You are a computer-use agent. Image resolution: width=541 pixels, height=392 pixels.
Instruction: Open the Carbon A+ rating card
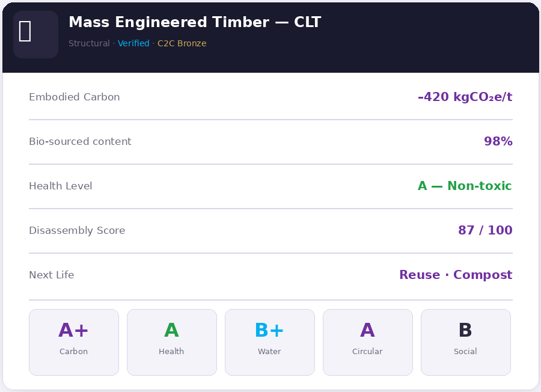coord(74,342)
